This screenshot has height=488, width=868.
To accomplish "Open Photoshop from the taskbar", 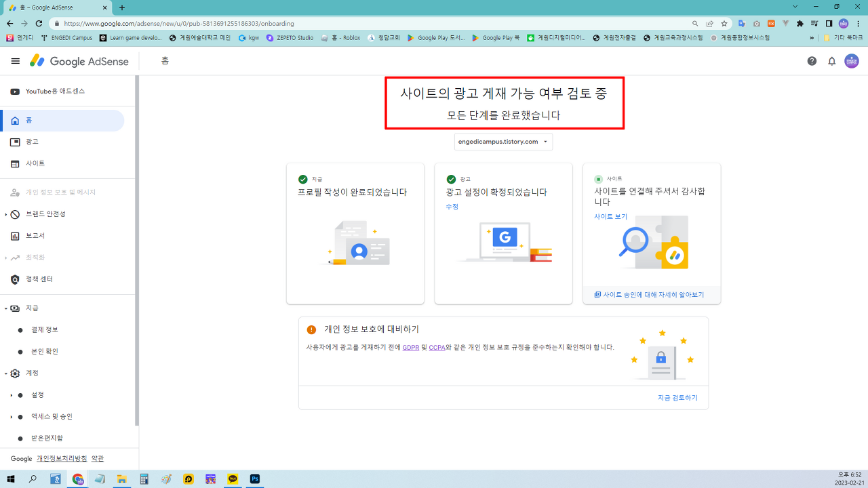I will (x=255, y=479).
